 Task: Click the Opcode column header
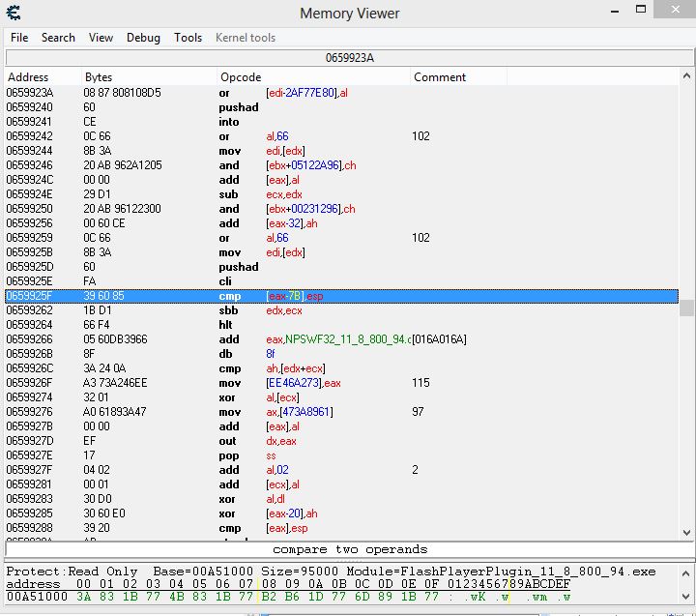(x=241, y=77)
